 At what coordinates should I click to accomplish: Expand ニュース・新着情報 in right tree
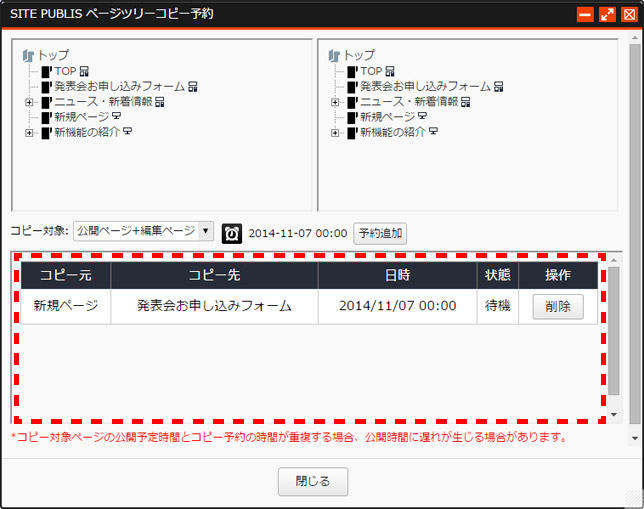335,102
